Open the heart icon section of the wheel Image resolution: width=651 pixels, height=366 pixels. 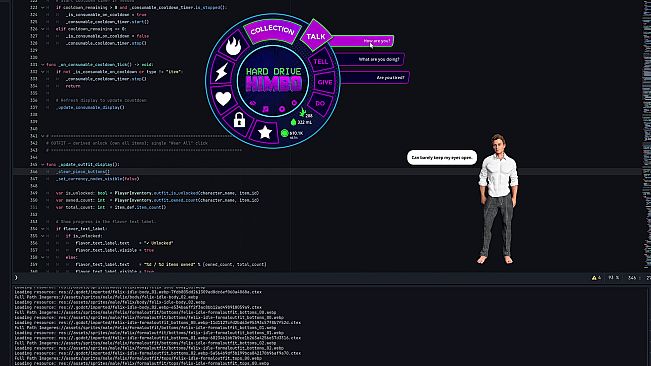coord(223,98)
